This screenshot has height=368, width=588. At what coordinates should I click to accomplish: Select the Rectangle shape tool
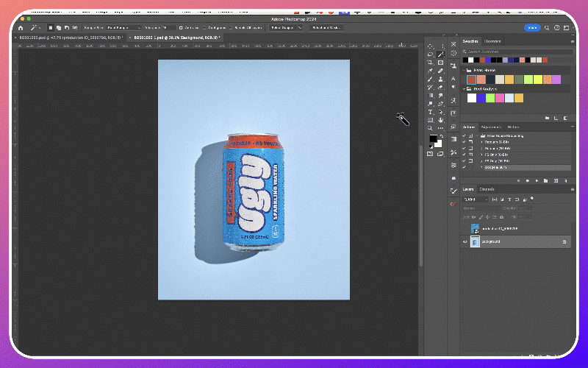430,121
